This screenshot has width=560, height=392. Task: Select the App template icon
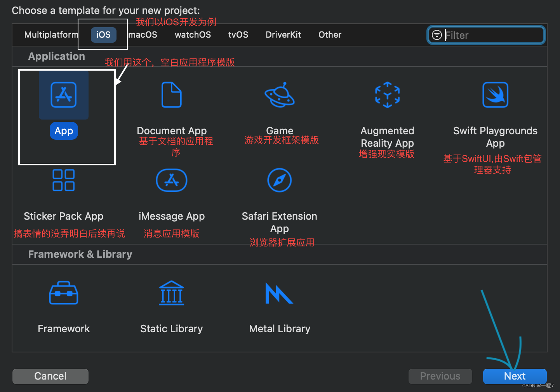pyautogui.click(x=64, y=95)
